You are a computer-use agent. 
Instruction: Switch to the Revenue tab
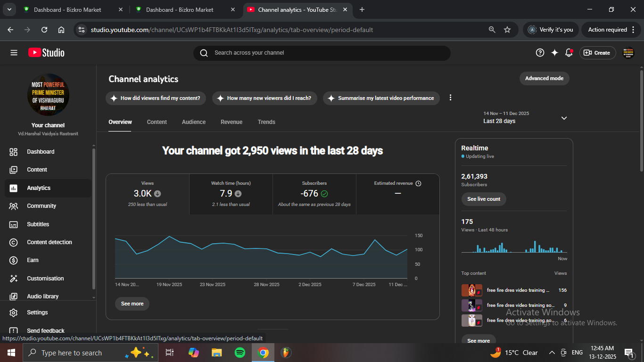[x=231, y=122]
